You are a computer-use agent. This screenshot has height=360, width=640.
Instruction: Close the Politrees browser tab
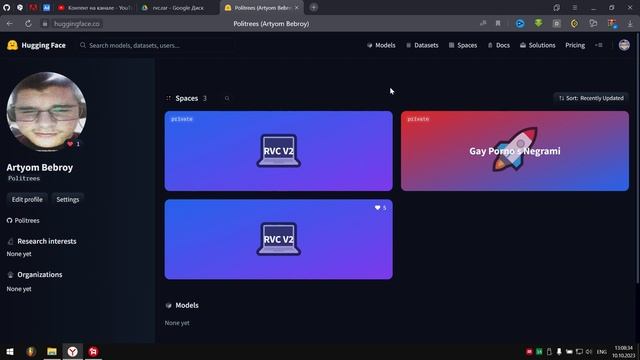(x=297, y=8)
